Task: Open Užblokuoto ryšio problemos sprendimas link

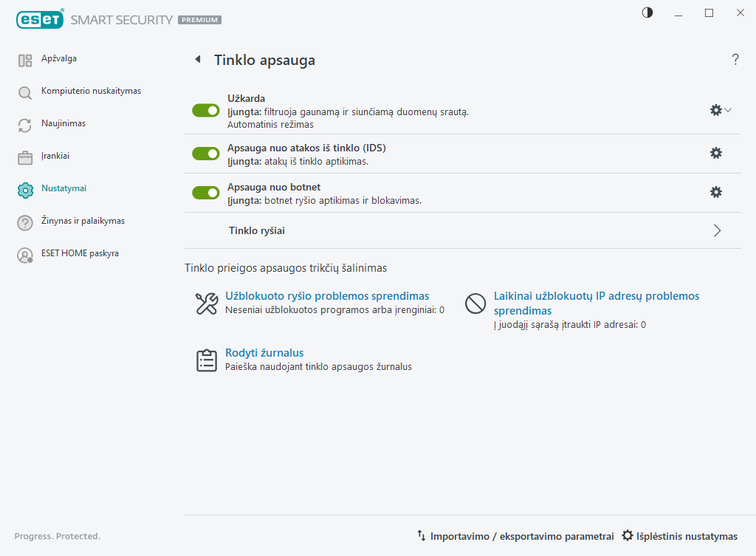Action: tap(327, 296)
